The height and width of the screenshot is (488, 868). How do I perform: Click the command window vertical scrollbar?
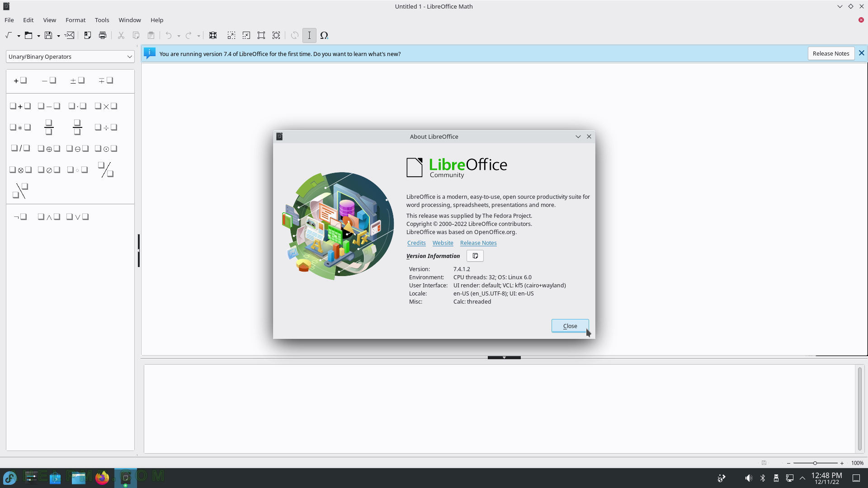(x=859, y=409)
